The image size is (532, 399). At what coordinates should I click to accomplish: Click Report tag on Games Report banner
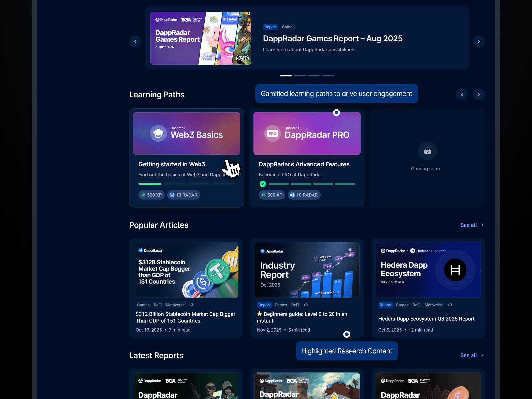point(270,27)
